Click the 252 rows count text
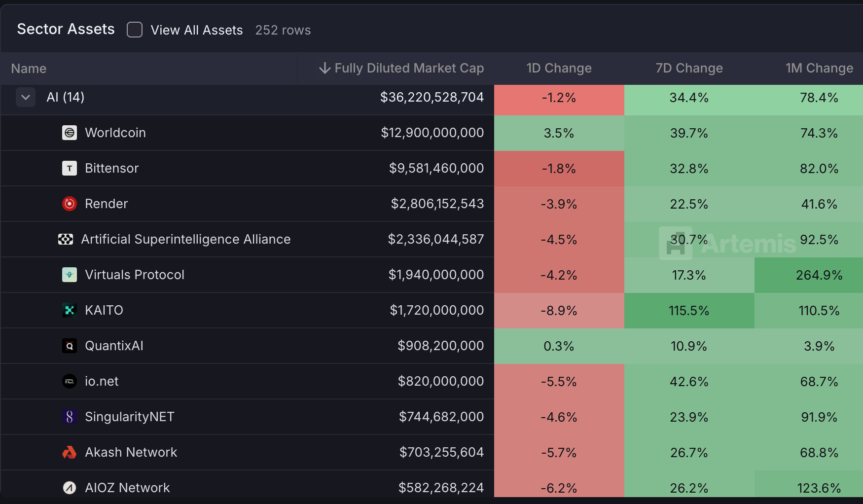Screen dimensions: 863x504 (283, 30)
